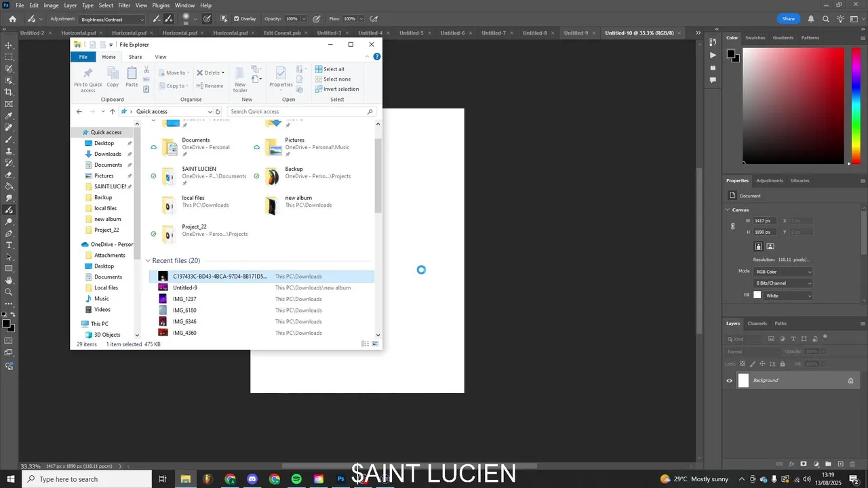868x488 pixels.
Task: Select the Zoom tool in toolbar
Action: tap(9, 292)
